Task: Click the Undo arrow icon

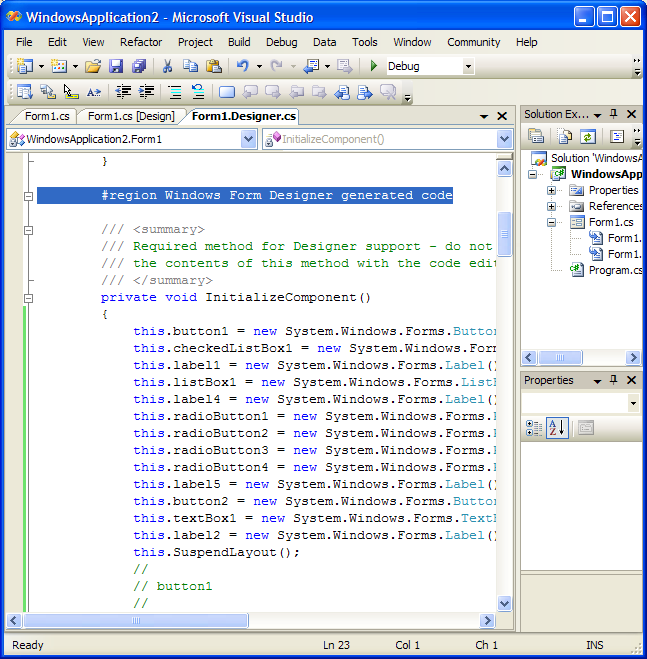Action: click(243, 66)
